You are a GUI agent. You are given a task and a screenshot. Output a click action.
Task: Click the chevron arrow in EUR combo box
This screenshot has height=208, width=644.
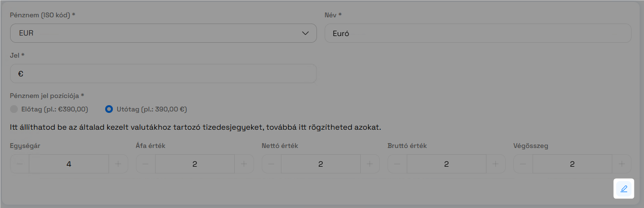305,33
